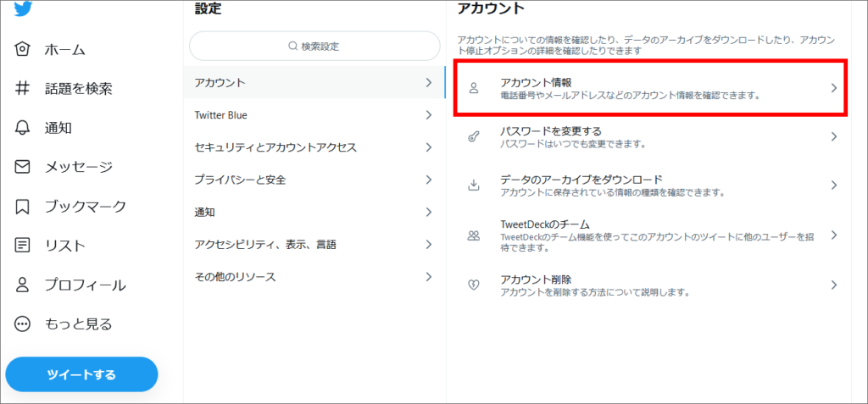The width and height of the screenshot is (868, 404).
Task: Click text 電話番号やメールアドレスなどのアカウント情報を確認できます。
Action: 629,96
